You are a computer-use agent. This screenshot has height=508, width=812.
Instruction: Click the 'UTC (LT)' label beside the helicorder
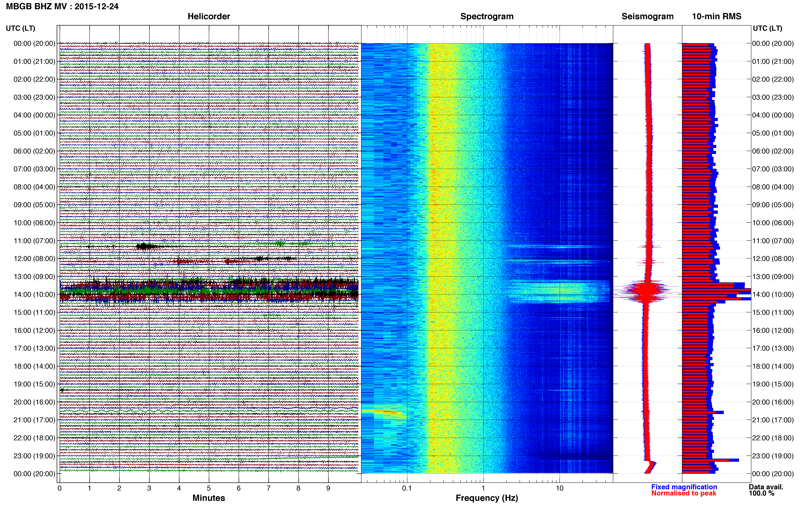tap(21, 28)
